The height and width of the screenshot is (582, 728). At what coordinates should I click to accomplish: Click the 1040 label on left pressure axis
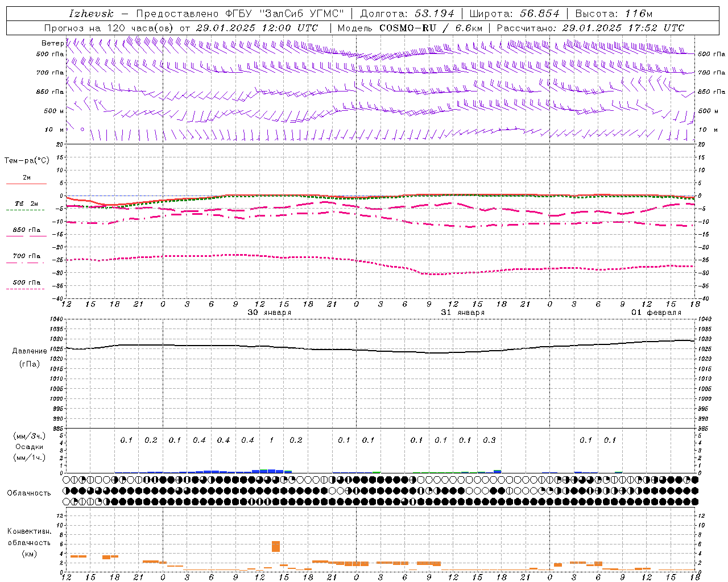pyautogui.click(x=56, y=319)
